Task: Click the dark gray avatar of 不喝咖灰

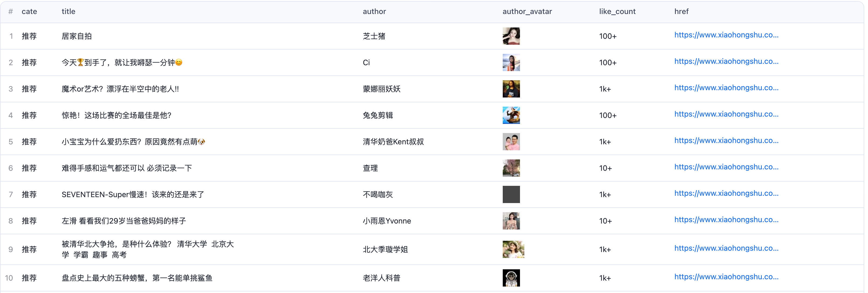Action: pos(511,194)
